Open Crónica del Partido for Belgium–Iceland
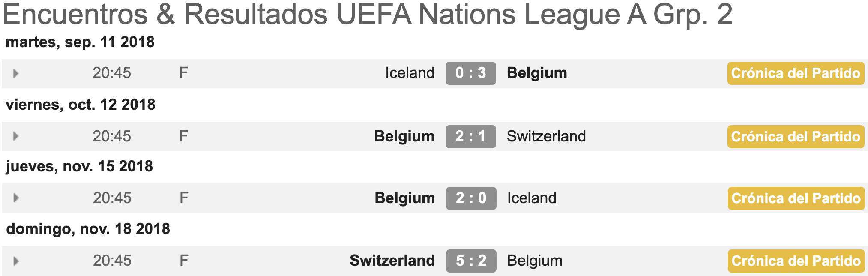 click(x=796, y=198)
